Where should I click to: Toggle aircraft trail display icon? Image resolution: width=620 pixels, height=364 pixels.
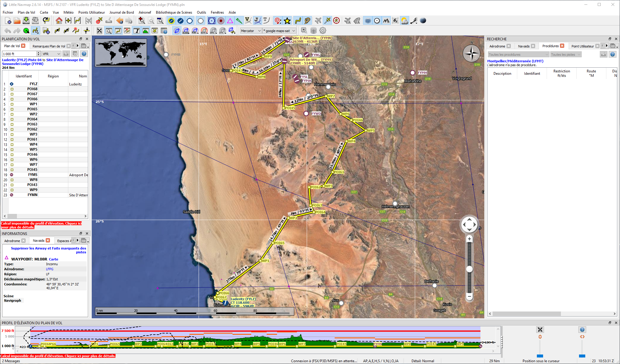pos(327,21)
